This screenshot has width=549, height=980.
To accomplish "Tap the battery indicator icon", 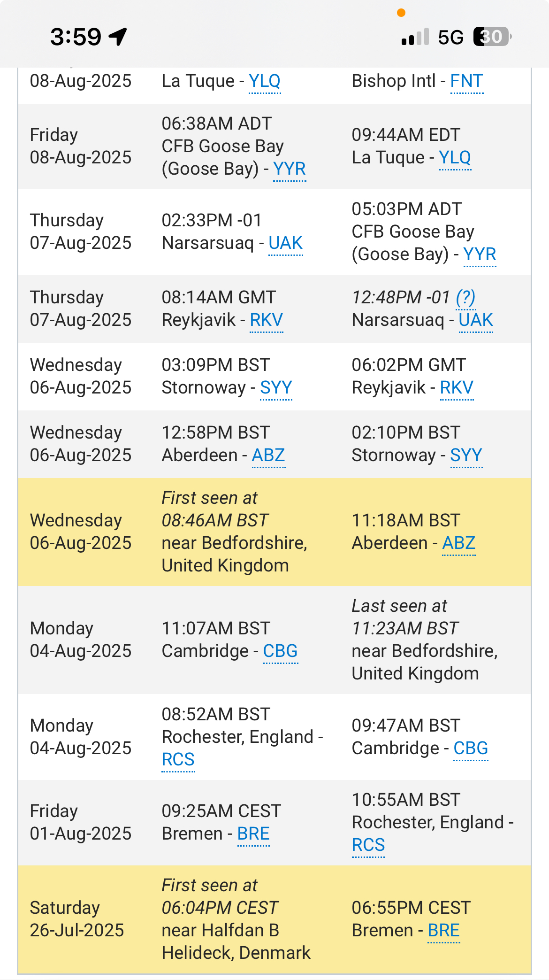I will (491, 37).
